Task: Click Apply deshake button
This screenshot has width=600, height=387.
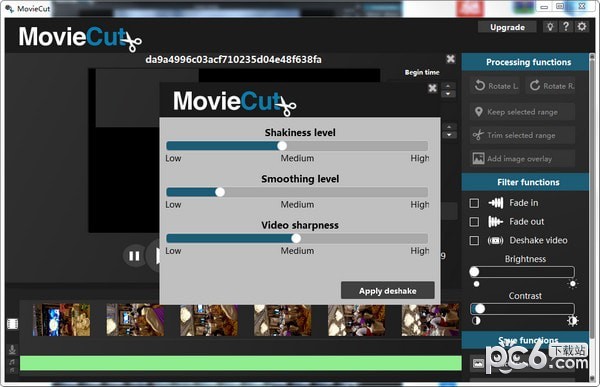Action: 388,291
